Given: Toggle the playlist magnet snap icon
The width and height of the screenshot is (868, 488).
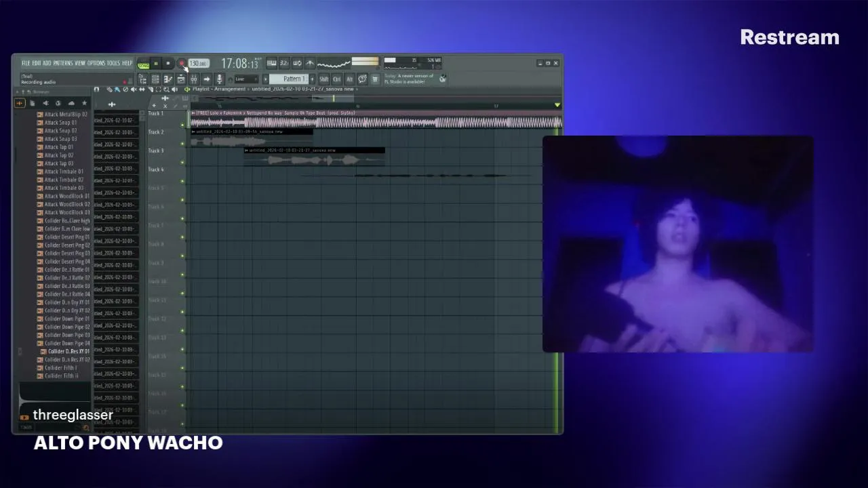Looking at the screenshot, I should click(x=96, y=89).
